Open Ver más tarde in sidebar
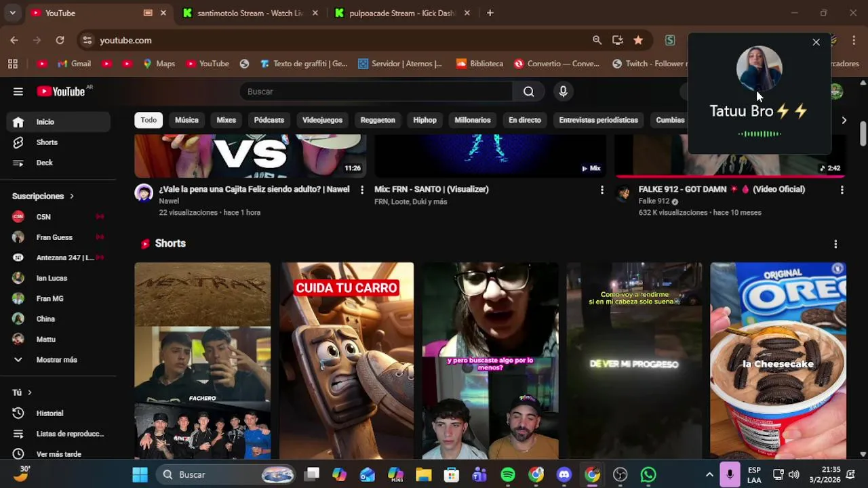Viewport: 868px width, 488px height. pyautogui.click(x=58, y=454)
